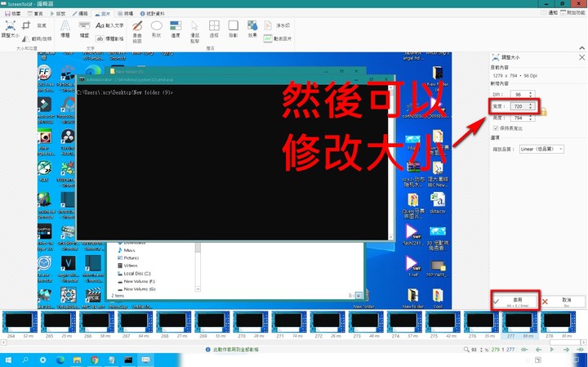Select the Free Drawing tool
Viewport: 588px width, 367px height.
click(137, 31)
